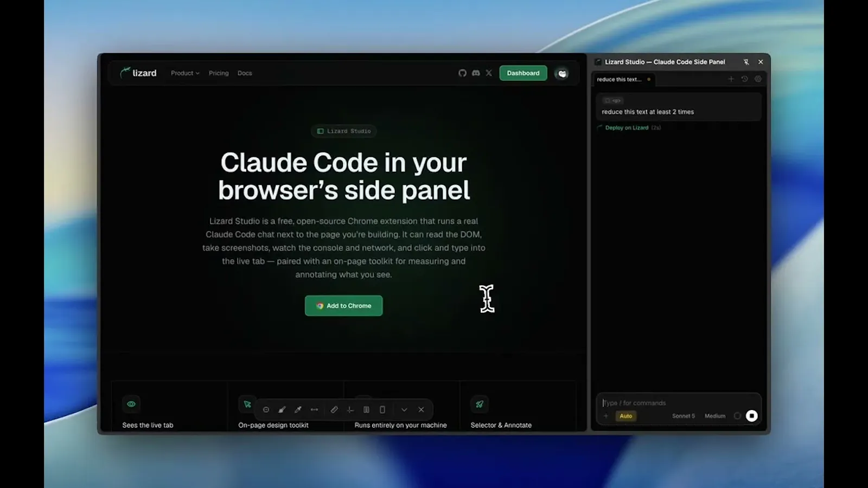Open a new chat tab with plus icon

(731, 79)
